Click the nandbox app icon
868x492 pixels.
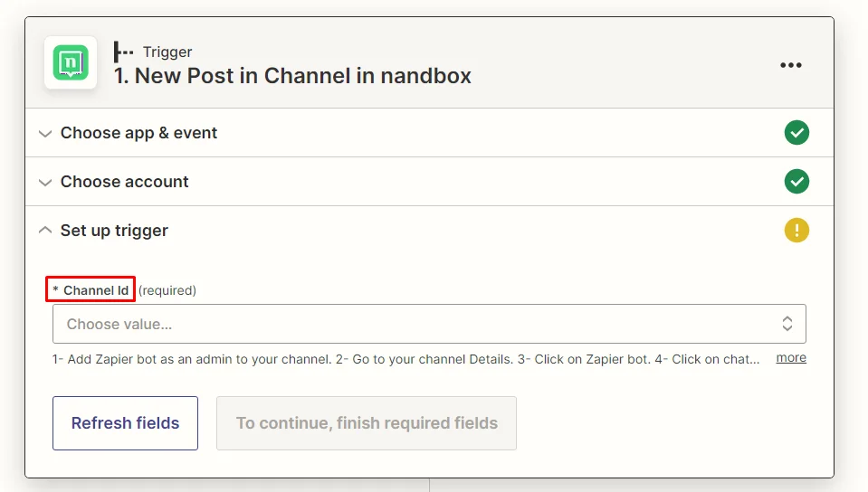coord(71,62)
